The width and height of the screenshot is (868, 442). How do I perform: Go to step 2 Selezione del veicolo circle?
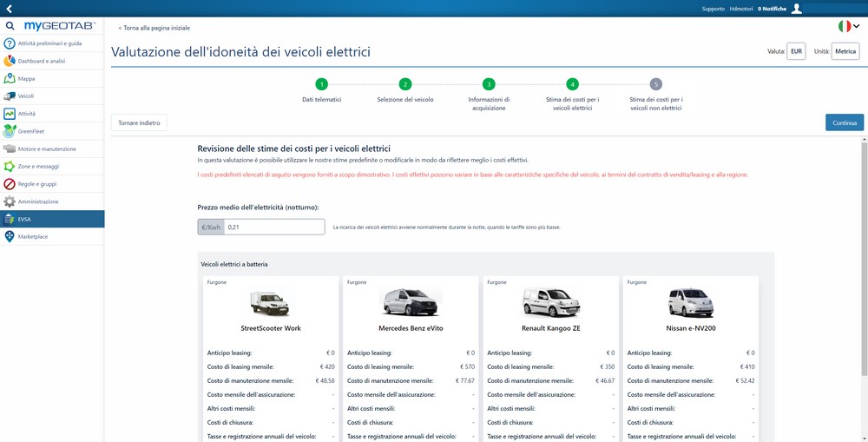point(405,84)
